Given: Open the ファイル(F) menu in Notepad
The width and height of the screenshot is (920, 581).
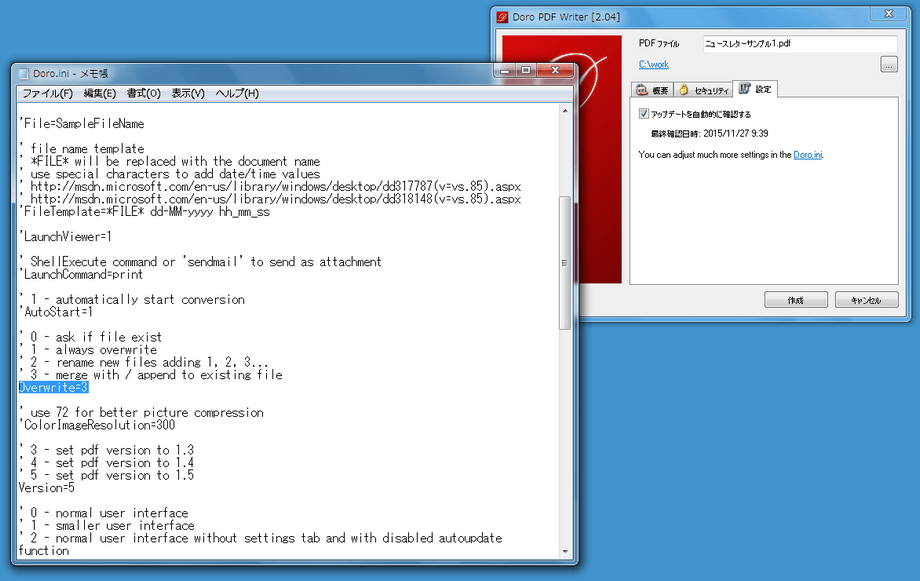Looking at the screenshot, I should click(x=48, y=93).
